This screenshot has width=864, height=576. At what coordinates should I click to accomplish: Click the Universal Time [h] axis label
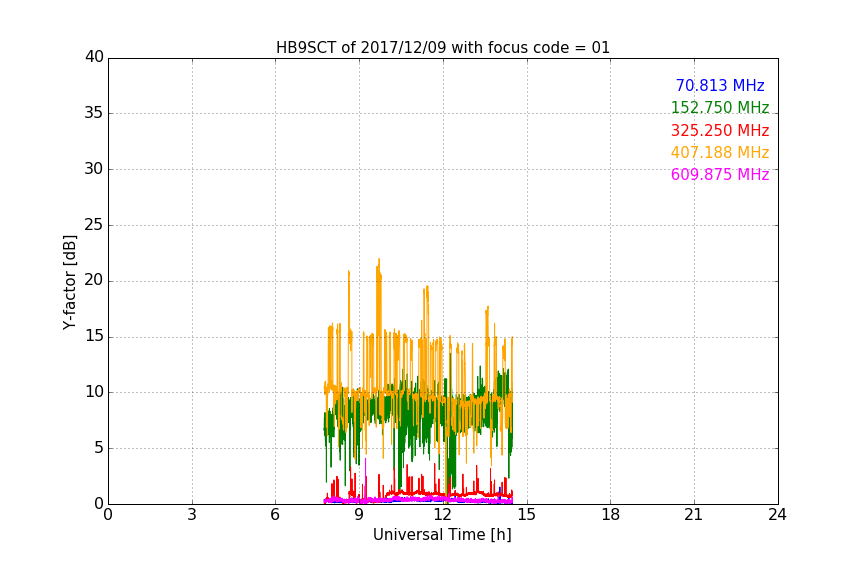442,535
